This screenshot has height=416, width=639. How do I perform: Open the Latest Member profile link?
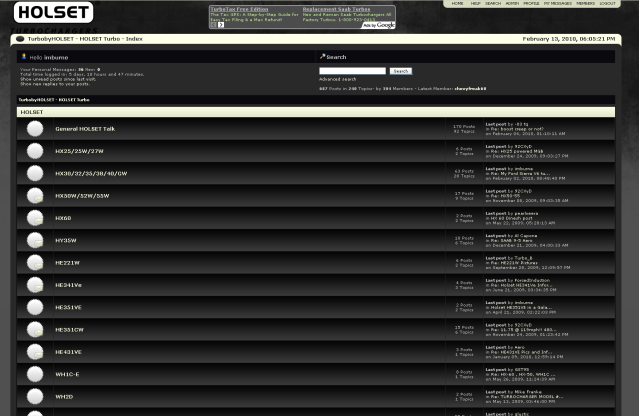pyautogui.click(x=470, y=88)
